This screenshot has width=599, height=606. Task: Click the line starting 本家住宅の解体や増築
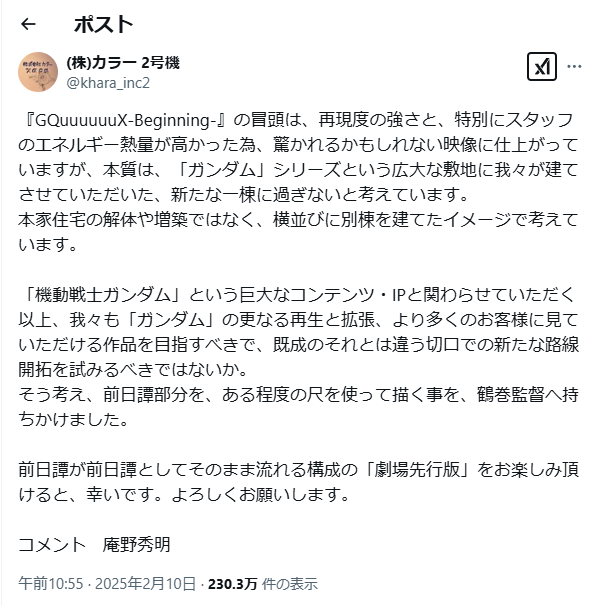298,220
